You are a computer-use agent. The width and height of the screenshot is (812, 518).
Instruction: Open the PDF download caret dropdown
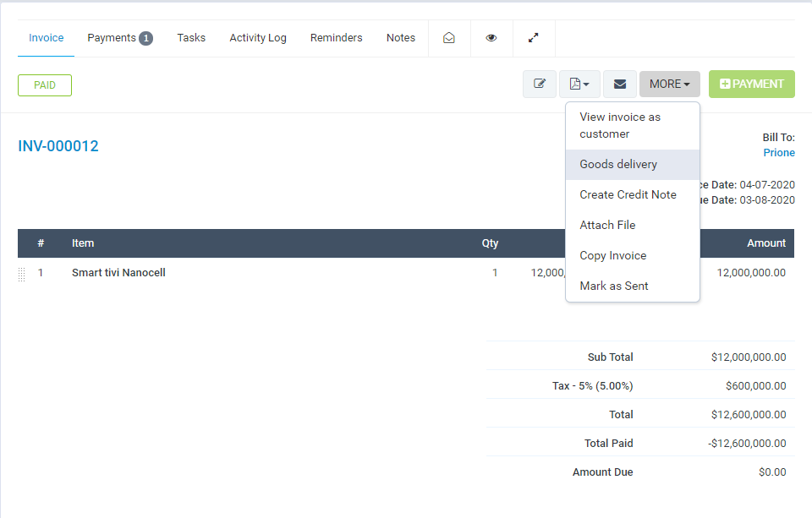pyautogui.click(x=585, y=84)
